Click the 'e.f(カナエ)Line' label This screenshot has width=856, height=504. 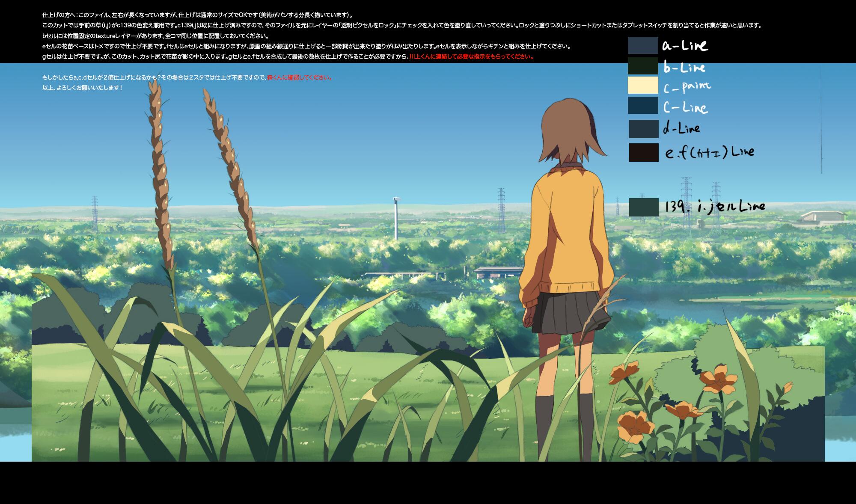pyautogui.click(x=710, y=152)
